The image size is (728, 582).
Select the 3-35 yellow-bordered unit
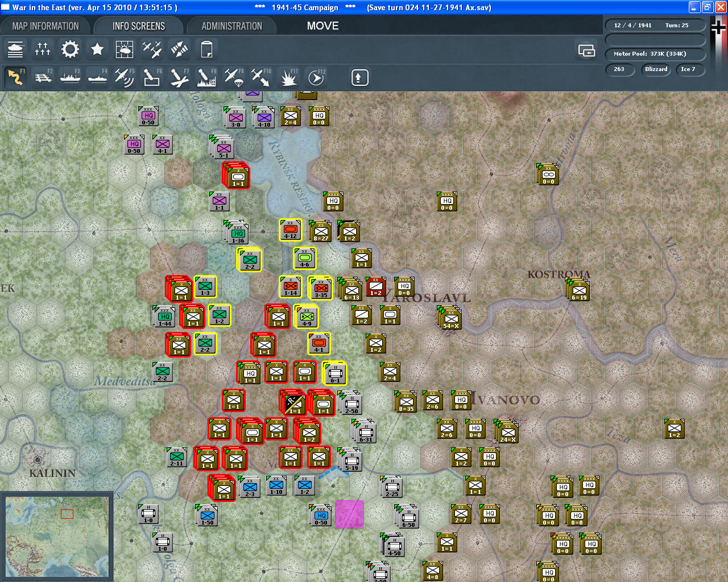(x=320, y=288)
